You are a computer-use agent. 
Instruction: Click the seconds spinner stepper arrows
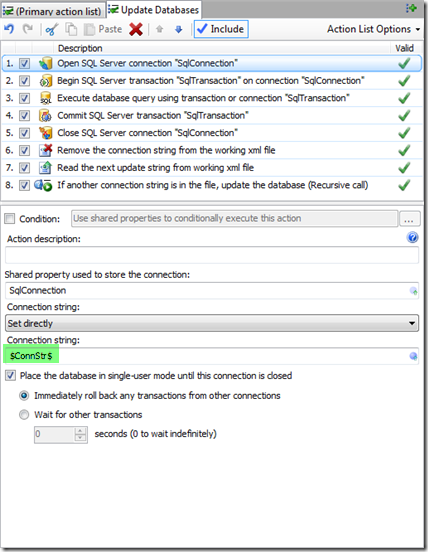pyautogui.click(x=80, y=434)
